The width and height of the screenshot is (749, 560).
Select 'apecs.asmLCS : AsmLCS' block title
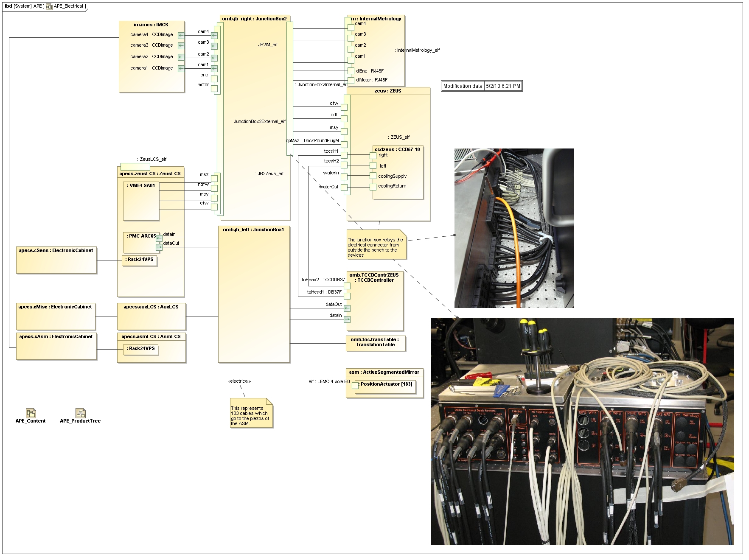(151, 336)
